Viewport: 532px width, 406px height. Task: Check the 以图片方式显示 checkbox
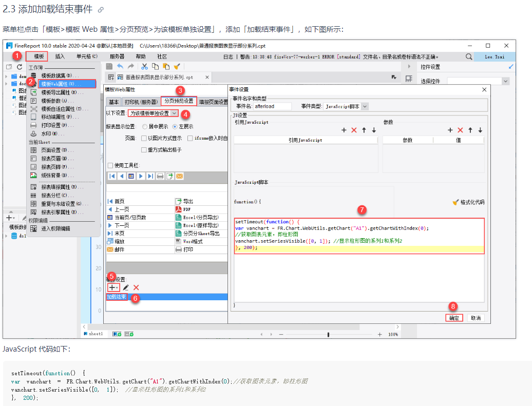(x=144, y=138)
